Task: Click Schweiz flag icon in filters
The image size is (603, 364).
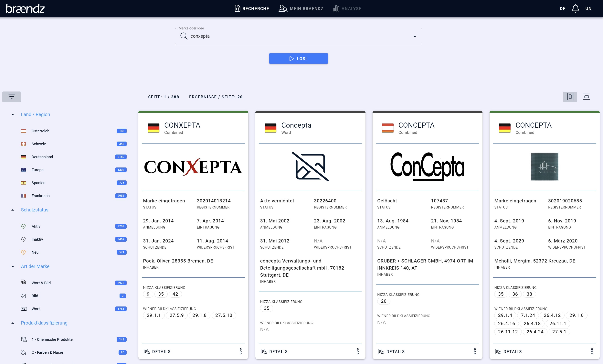Action: coord(24,144)
